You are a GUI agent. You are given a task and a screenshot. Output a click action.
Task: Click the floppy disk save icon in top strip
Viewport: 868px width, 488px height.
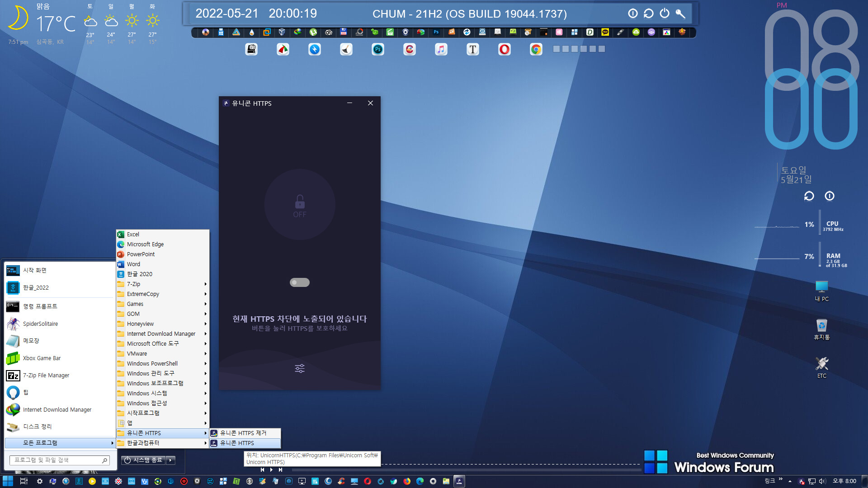[344, 32]
